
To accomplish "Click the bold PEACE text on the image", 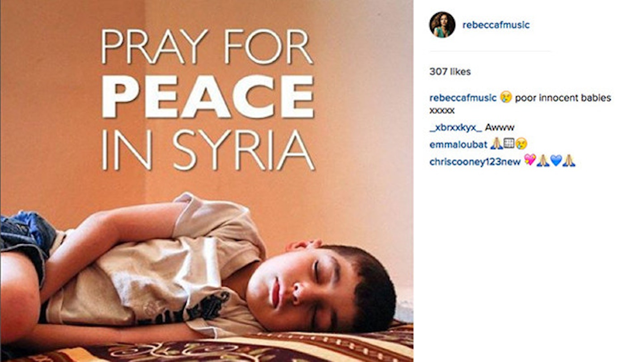I will tap(208, 96).
